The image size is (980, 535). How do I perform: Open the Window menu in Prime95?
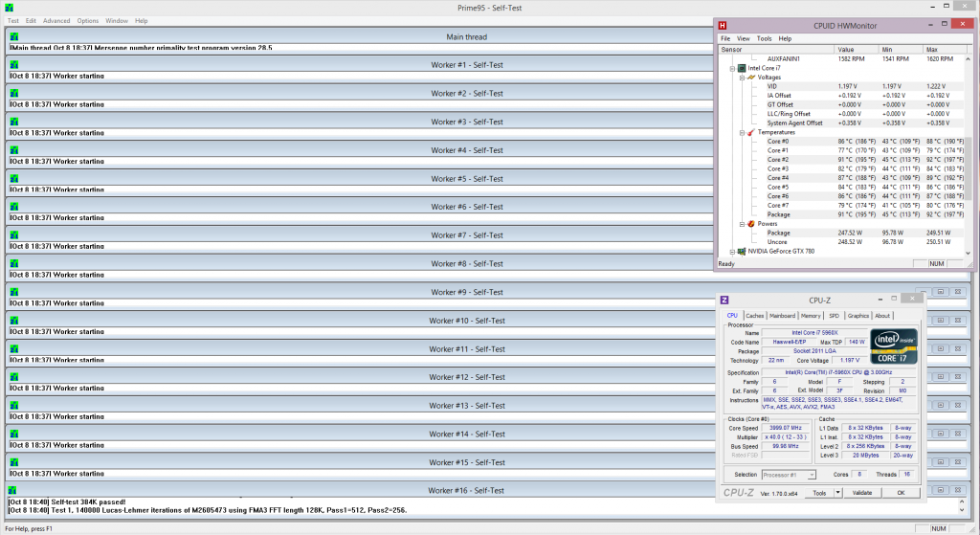[x=116, y=21]
